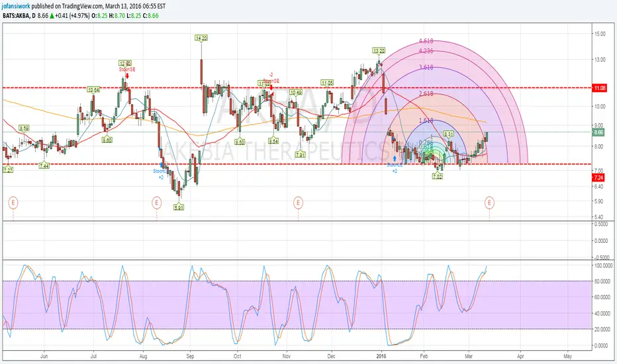Click the 5.91 pivot low label

[179, 207]
